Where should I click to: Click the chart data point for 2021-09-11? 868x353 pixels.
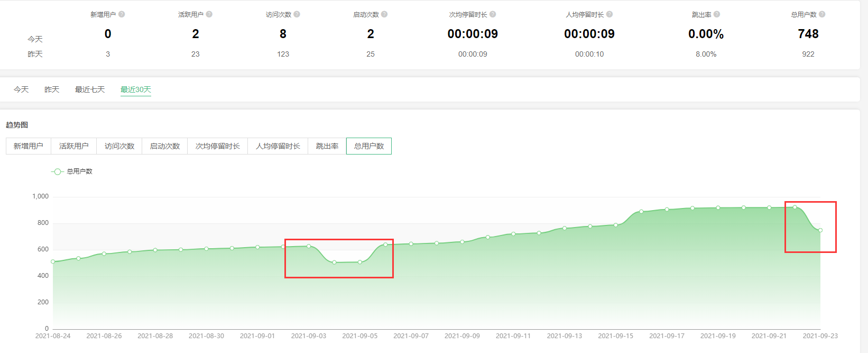click(513, 234)
